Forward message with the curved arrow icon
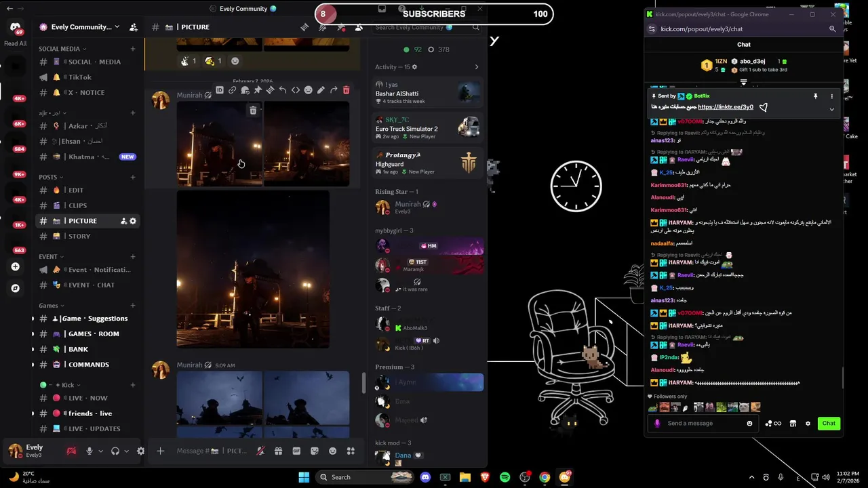This screenshot has width=868, height=488. click(x=334, y=90)
